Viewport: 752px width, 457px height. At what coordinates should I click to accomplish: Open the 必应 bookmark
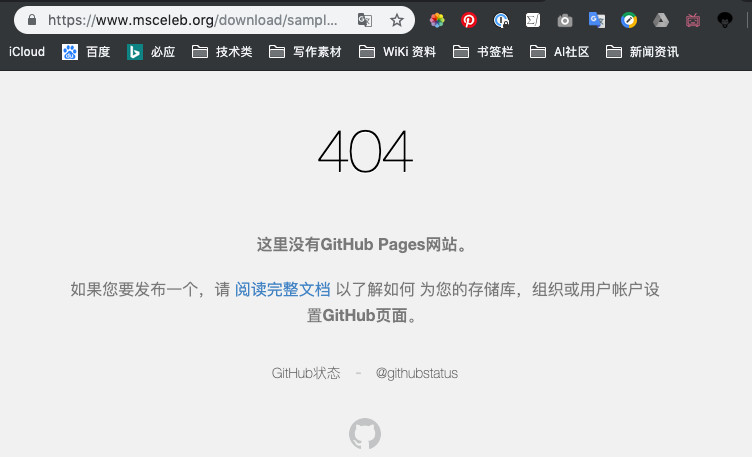[151, 52]
